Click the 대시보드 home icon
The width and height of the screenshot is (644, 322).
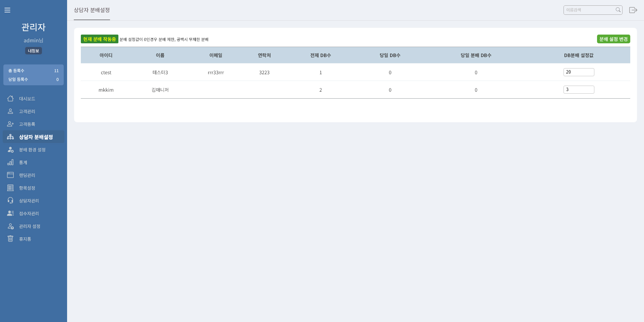10,98
